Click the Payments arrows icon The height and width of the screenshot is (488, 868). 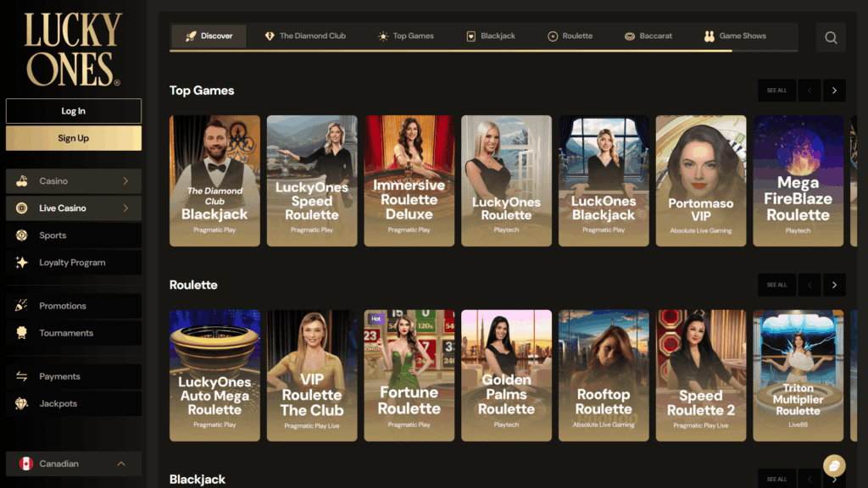coord(22,376)
